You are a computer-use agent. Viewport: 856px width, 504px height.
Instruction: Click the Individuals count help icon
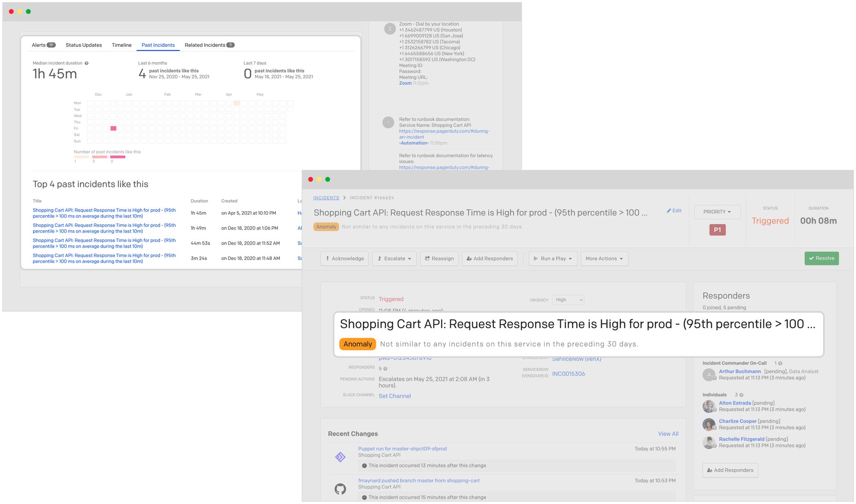click(x=741, y=395)
